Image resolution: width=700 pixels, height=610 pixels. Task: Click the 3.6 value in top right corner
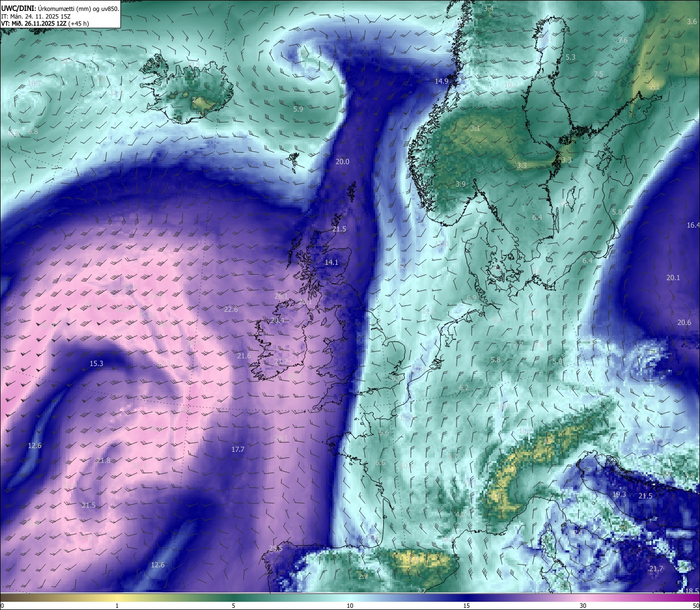point(692,22)
